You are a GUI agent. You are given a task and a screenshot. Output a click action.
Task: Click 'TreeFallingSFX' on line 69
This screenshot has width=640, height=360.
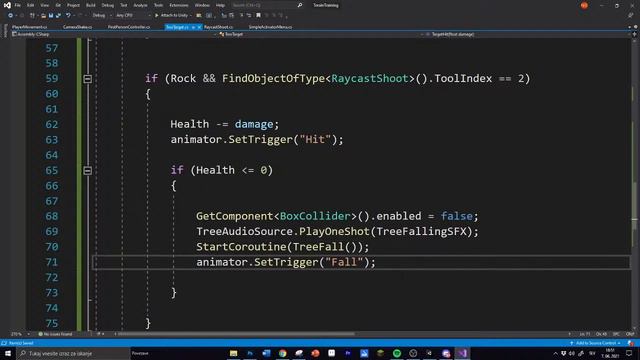point(422,231)
